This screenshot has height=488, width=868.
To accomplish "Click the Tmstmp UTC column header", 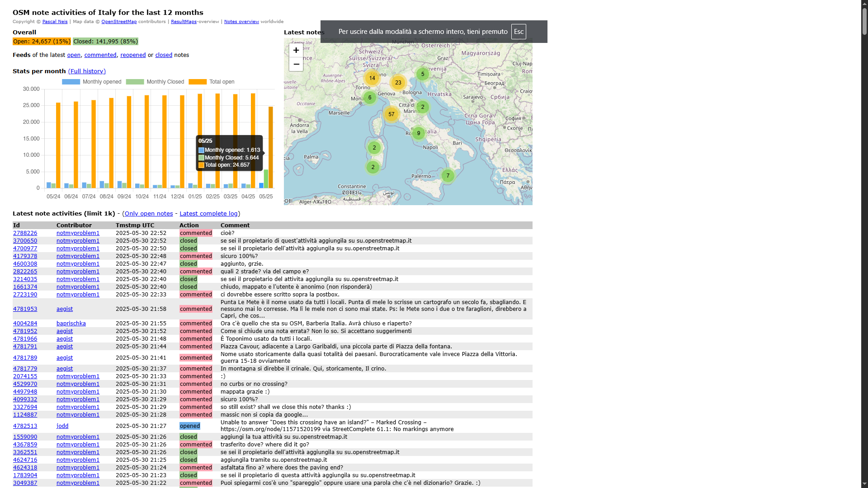I will coord(135,225).
